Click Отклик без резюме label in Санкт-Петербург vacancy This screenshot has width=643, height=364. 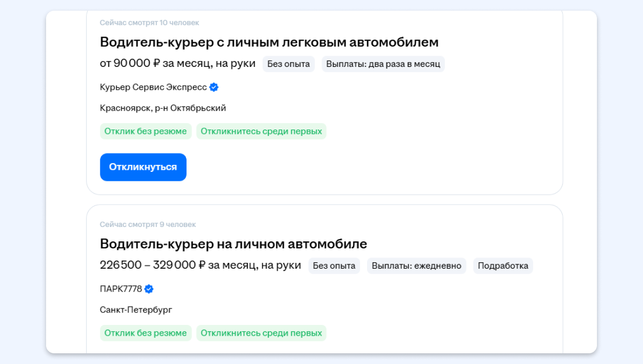[x=145, y=333]
